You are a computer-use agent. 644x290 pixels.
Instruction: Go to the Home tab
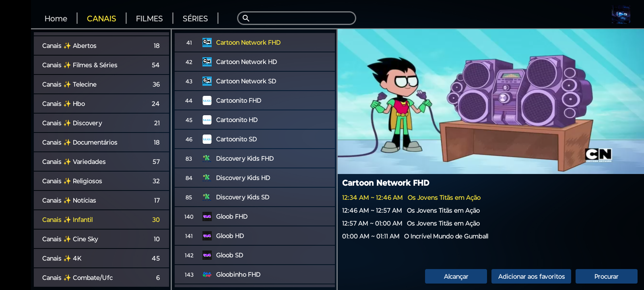[x=56, y=19]
